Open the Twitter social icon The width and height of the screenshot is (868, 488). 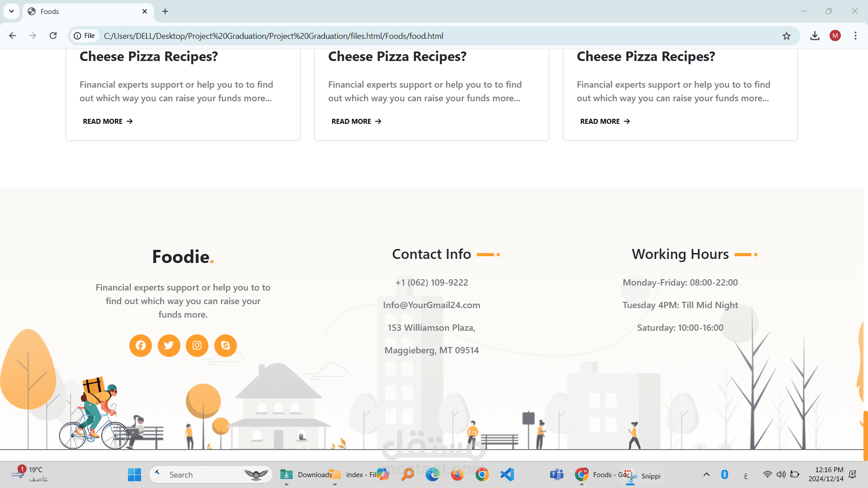[x=169, y=346]
